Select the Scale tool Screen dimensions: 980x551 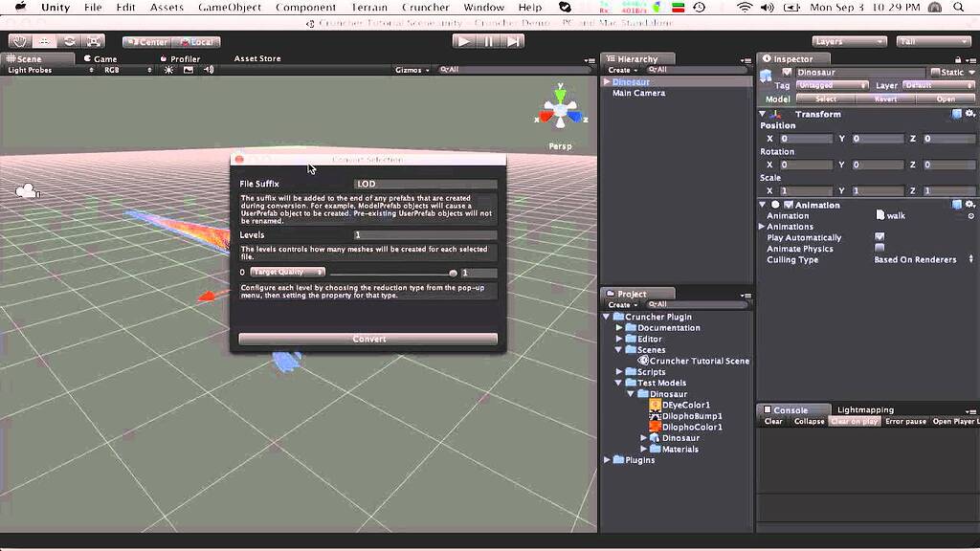tap(92, 40)
